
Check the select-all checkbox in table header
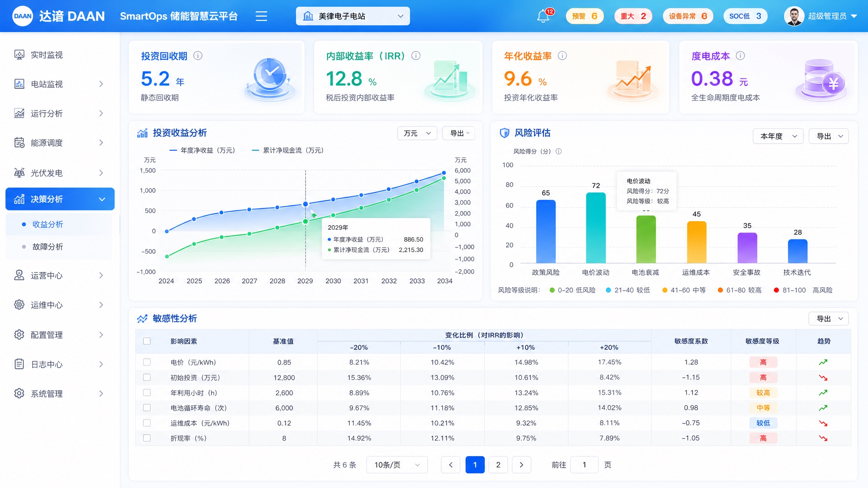[147, 341]
